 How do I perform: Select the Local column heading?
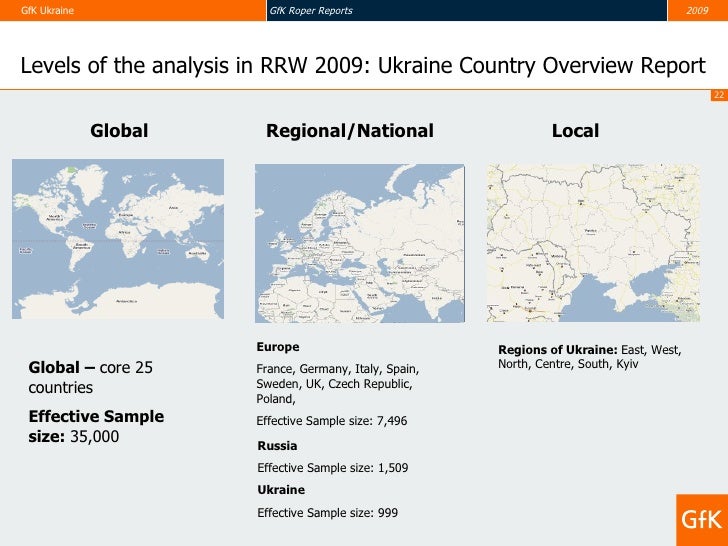pyautogui.click(x=575, y=131)
